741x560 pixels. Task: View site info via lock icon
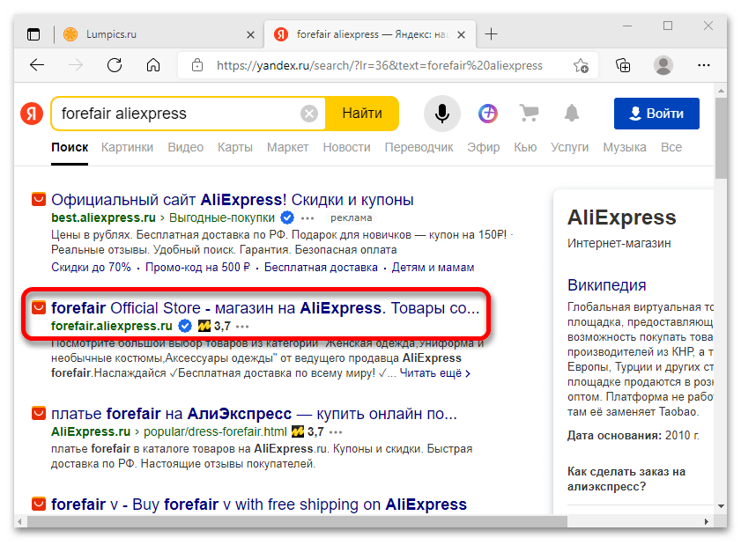[x=197, y=65]
